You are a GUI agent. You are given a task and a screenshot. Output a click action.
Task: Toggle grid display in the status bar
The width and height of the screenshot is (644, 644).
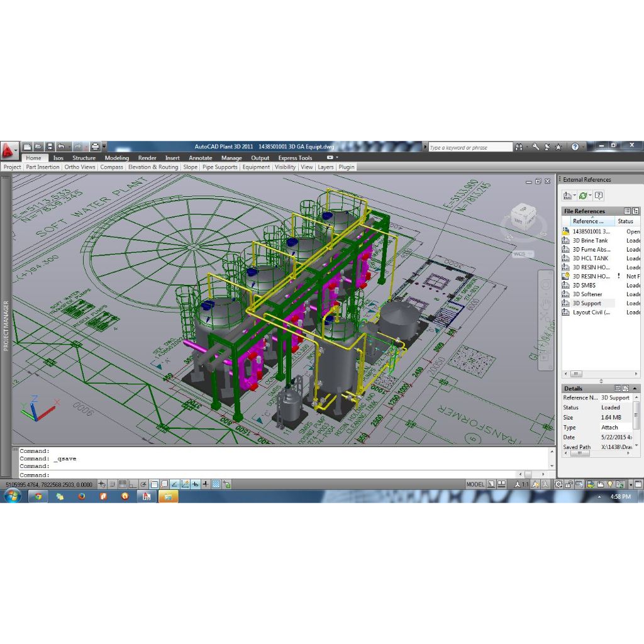(122, 484)
